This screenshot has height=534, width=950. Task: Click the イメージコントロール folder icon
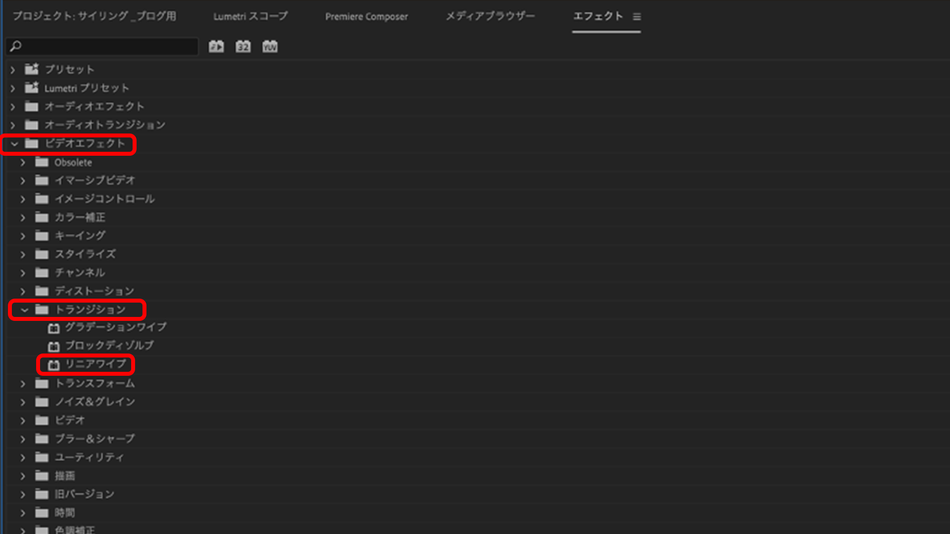[41, 199]
